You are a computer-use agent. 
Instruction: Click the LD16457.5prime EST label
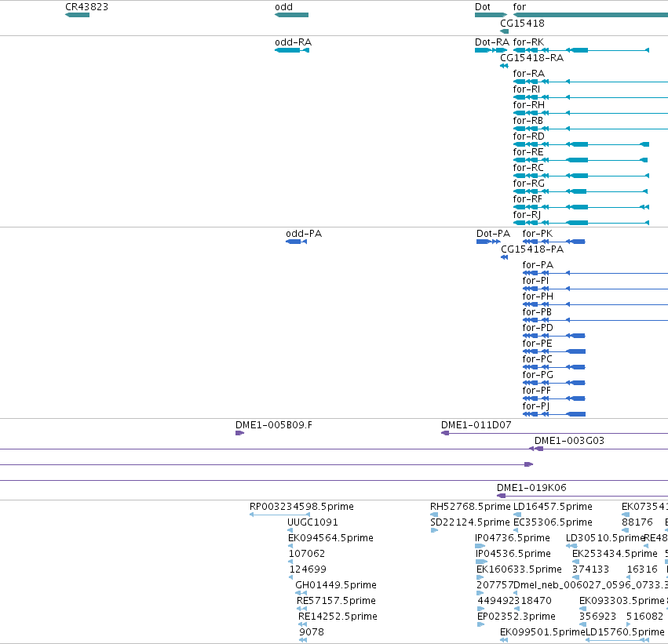pos(553,507)
